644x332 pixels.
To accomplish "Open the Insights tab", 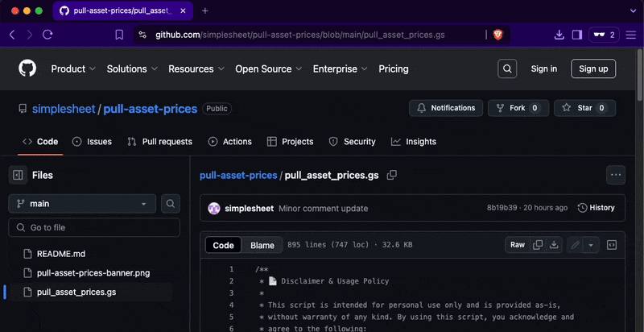I will pyautogui.click(x=413, y=142).
